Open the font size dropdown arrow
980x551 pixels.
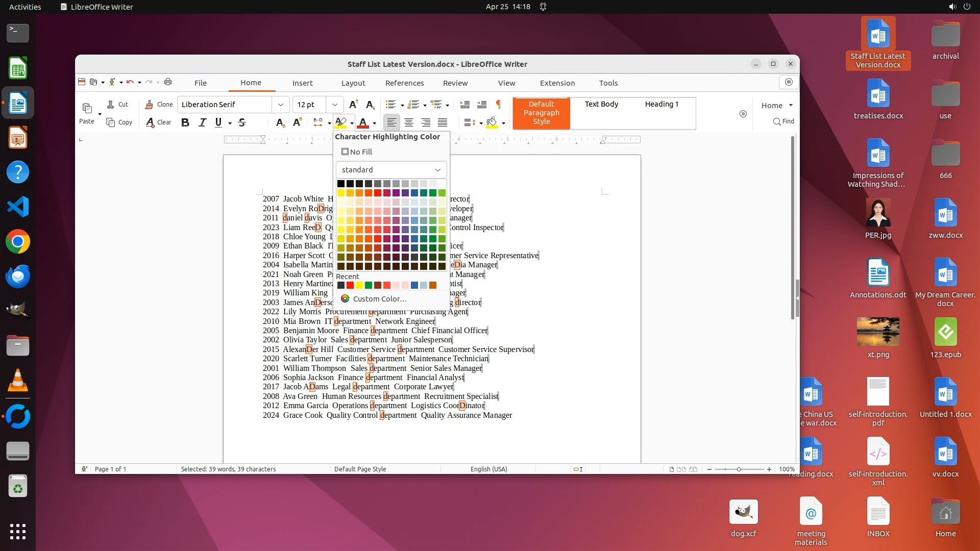334,105
